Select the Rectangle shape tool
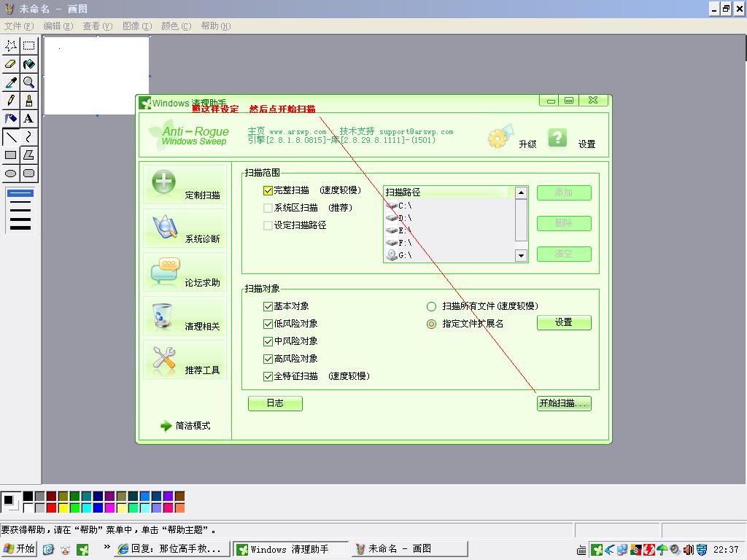 (11, 155)
